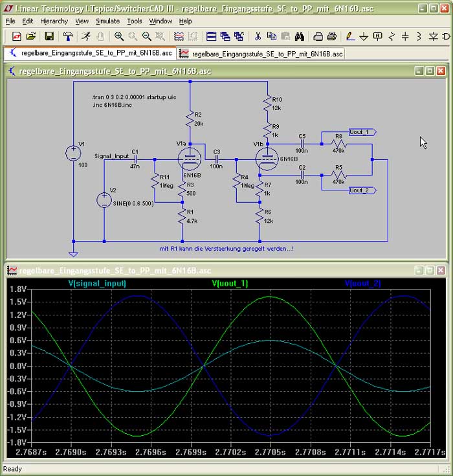This screenshot has height=476, width=453.
Task: Click the Find binoculars icon
Action: coord(300,36)
